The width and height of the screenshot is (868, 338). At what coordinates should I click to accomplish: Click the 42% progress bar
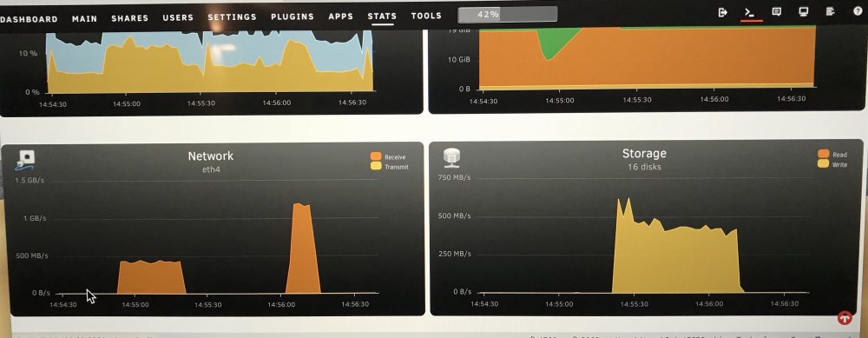[508, 15]
